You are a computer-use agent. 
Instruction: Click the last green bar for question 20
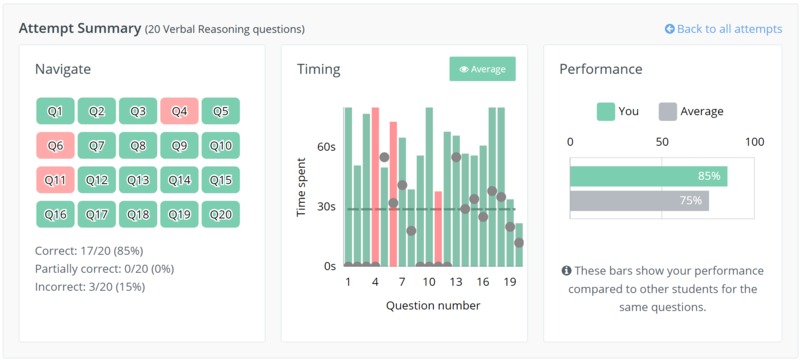pyautogui.click(x=519, y=245)
